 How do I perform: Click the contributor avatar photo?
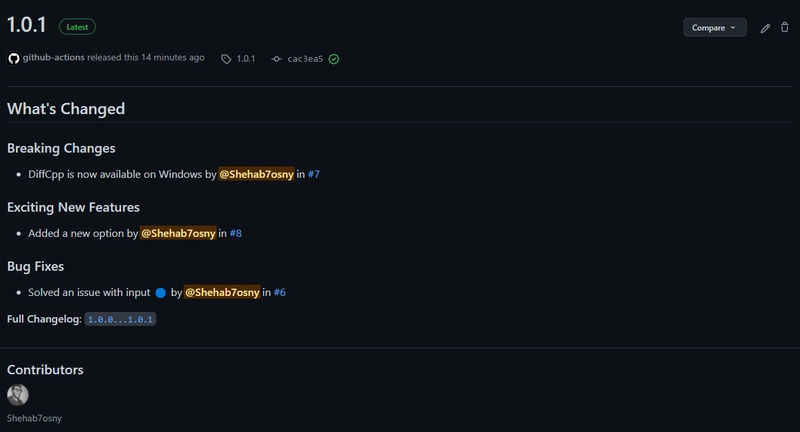tap(18, 395)
